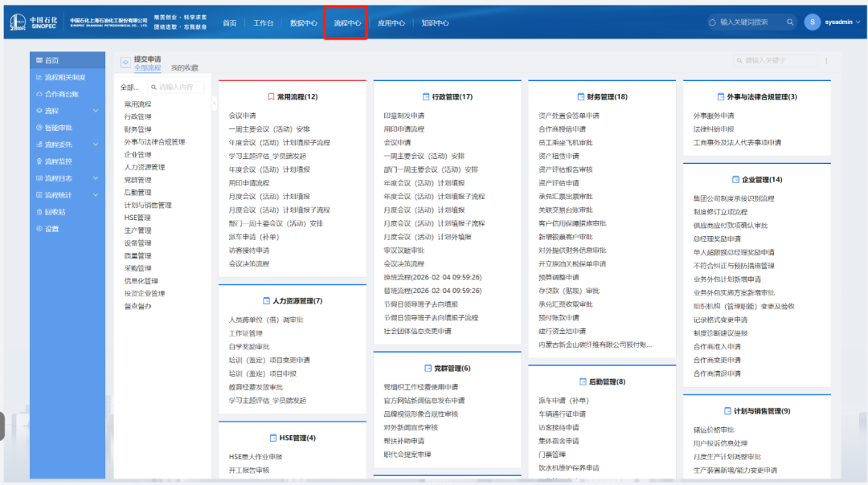This screenshot has height=485, width=868.
Task: Click the three-dot more options icon
Action: tap(826, 61)
